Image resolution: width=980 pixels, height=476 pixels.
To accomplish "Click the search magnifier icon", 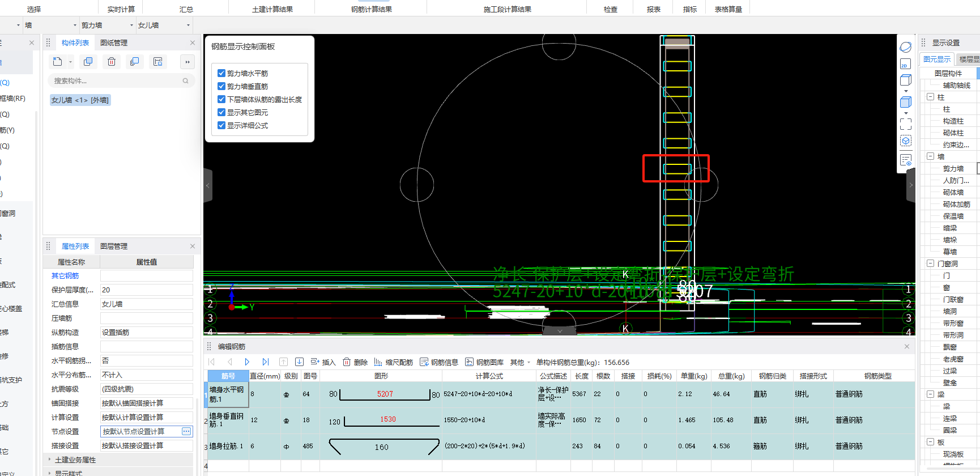I will (x=185, y=81).
